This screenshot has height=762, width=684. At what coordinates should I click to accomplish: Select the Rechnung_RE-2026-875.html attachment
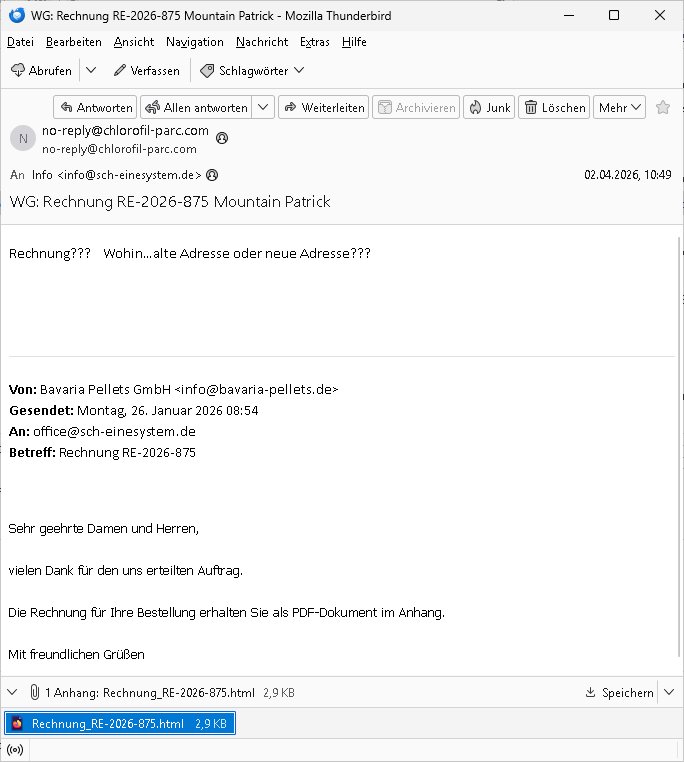click(x=120, y=723)
